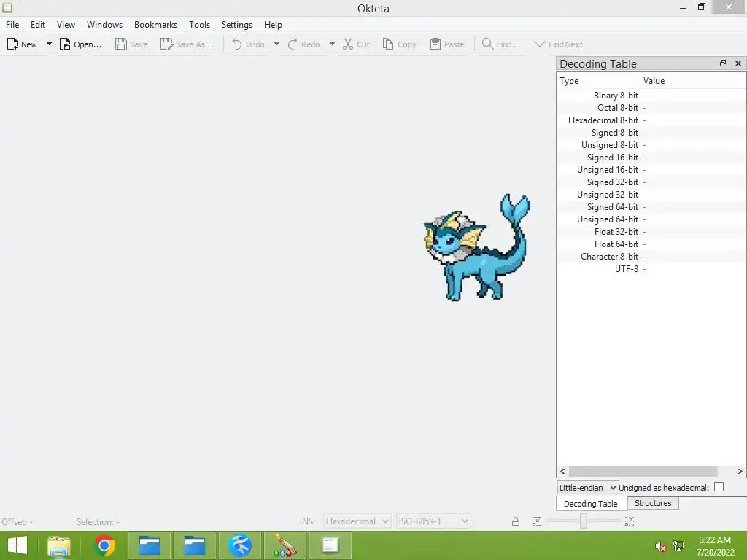Select the Signed 8-bit row

tap(651, 133)
